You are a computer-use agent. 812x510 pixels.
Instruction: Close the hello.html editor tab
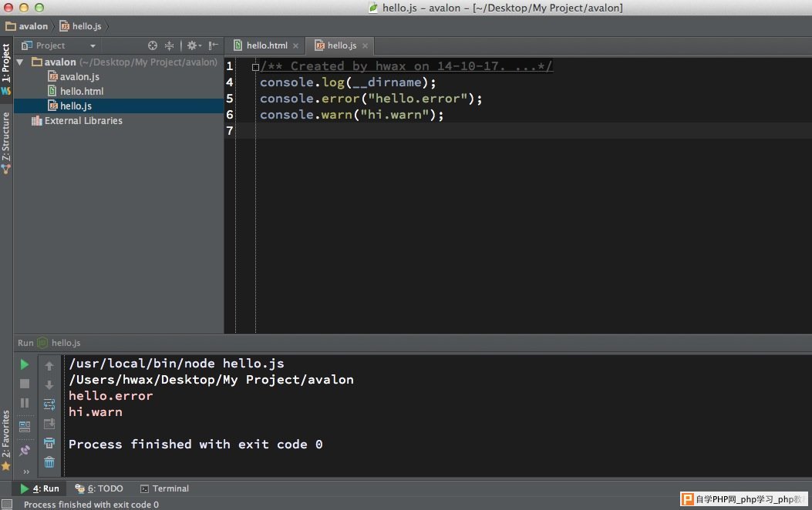(295, 45)
